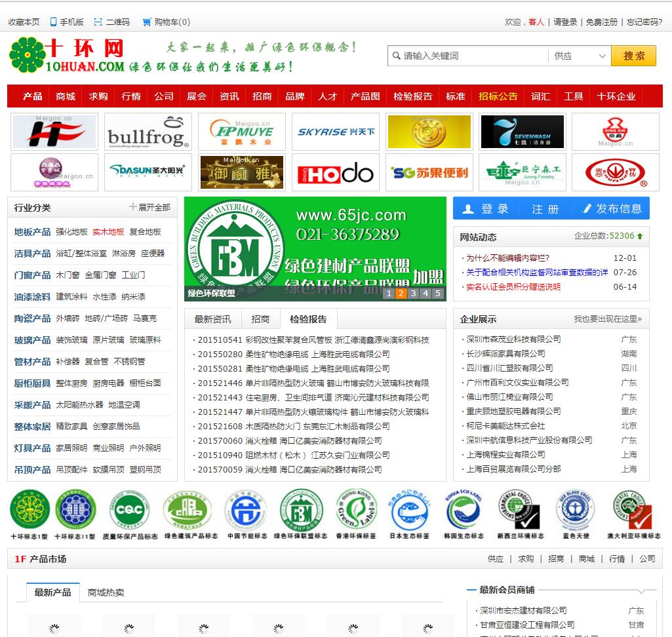Open the 吊顶产品 category link
The width and height of the screenshot is (672, 637).
click(32, 469)
